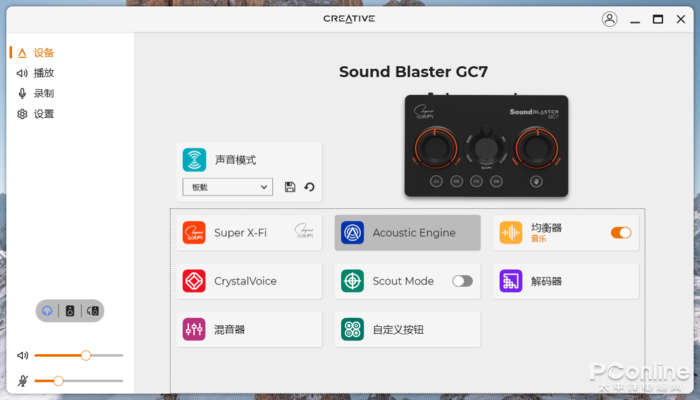Unmute the microphone icon
The width and height of the screenshot is (700, 400).
click(22, 381)
